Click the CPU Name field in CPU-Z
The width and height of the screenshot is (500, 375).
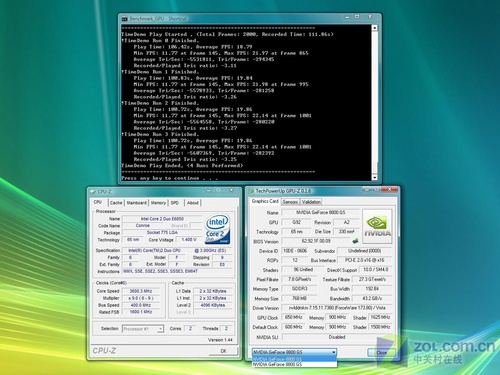tap(162, 219)
